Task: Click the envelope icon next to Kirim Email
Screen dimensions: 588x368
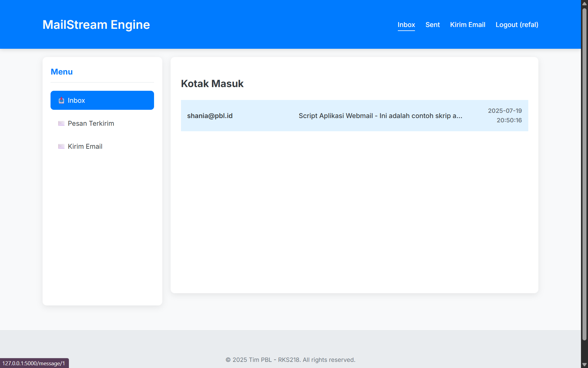Action: tap(61, 146)
